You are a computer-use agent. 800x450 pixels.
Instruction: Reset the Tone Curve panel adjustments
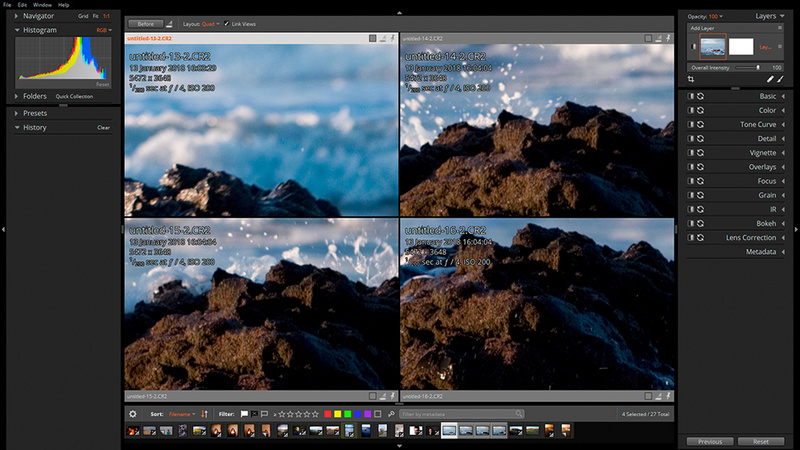click(701, 124)
